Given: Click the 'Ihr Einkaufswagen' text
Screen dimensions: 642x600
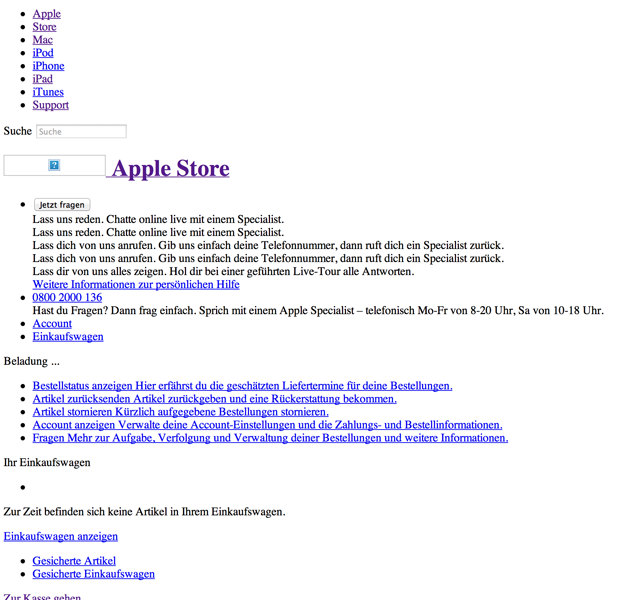Looking at the screenshot, I should [x=47, y=463].
